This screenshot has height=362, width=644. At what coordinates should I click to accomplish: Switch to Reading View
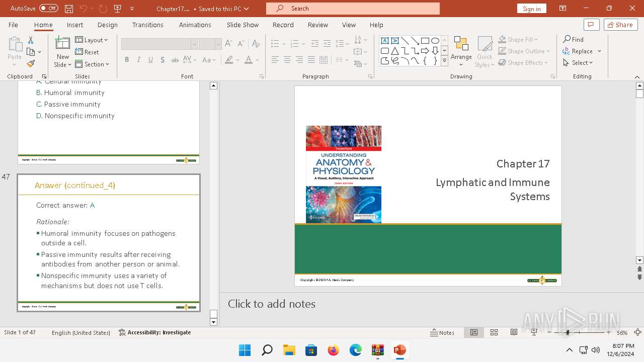pyautogui.click(x=514, y=332)
